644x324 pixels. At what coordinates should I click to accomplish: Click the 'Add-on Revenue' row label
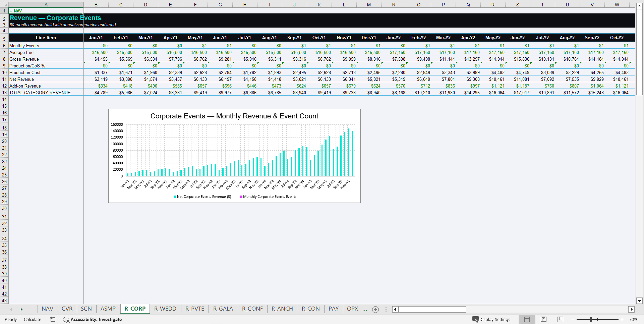25,86
